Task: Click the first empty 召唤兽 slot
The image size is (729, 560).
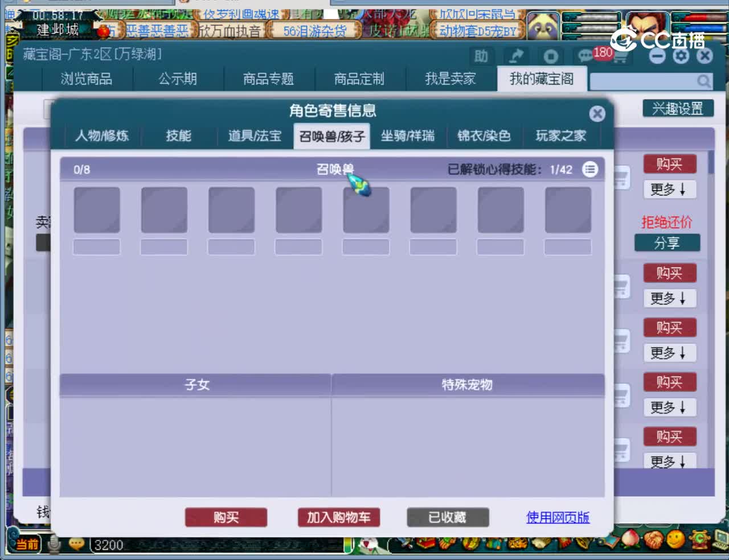Action: 97,210
